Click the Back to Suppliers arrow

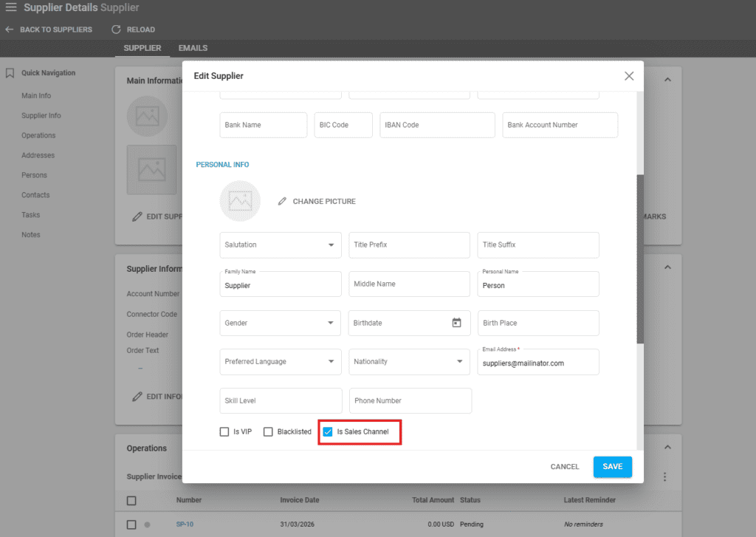10,30
